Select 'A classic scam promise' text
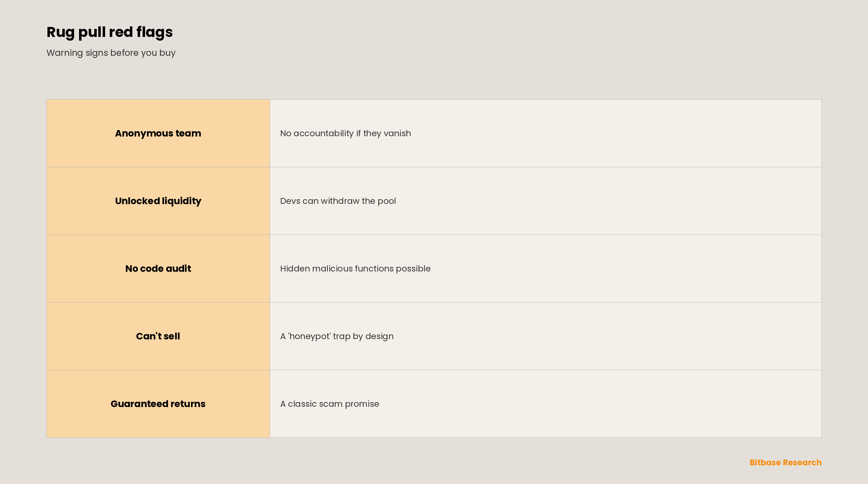Image resolution: width=868 pixels, height=484 pixels. (x=330, y=404)
